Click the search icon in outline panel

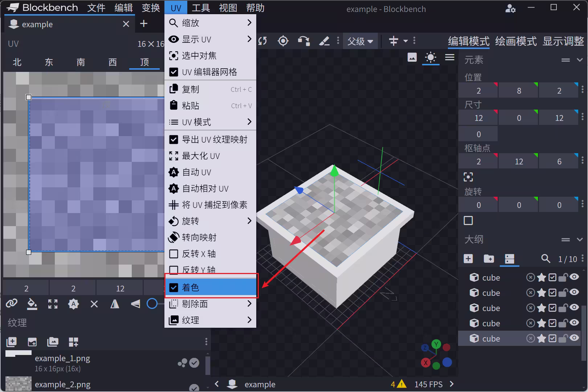(545, 259)
